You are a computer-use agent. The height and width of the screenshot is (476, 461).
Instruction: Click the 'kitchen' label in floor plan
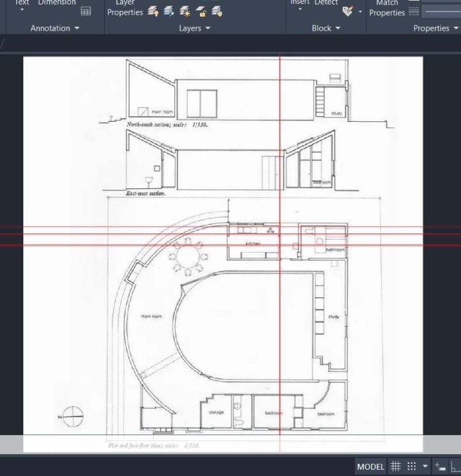tap(253, 244)
